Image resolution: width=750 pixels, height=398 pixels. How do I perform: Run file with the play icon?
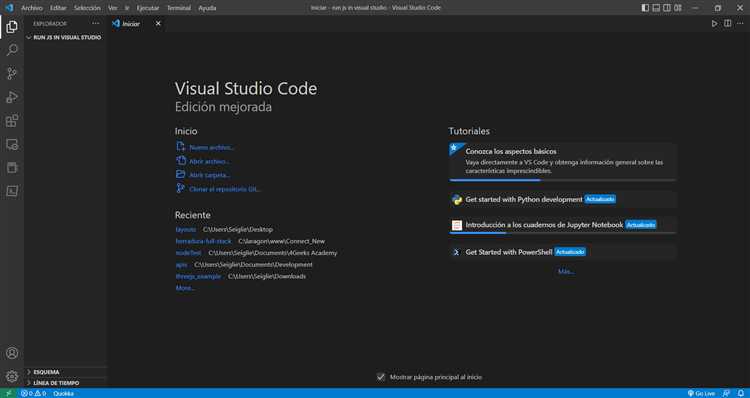pyautogui.click(x=714, y=23)
